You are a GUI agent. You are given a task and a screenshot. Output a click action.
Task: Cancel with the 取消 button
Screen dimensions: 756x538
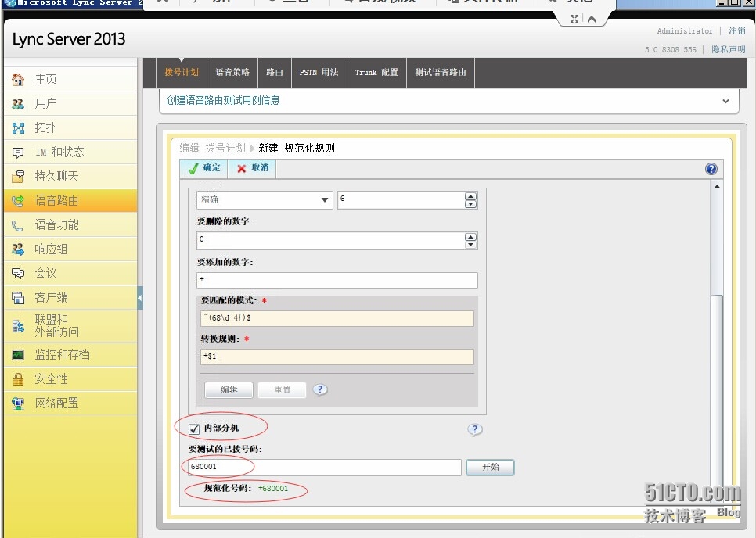click(252, 168)
